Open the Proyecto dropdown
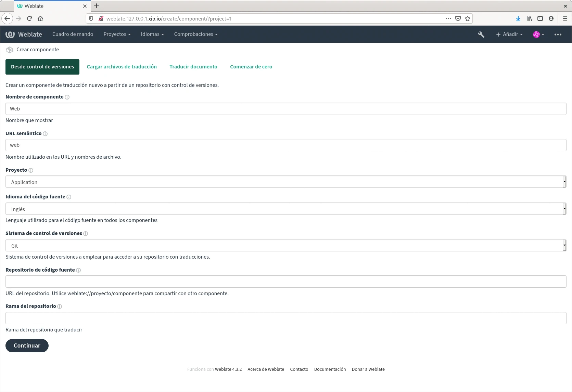Image resolution: width=572 pixels, height=392 pixels. pos(285,182)
